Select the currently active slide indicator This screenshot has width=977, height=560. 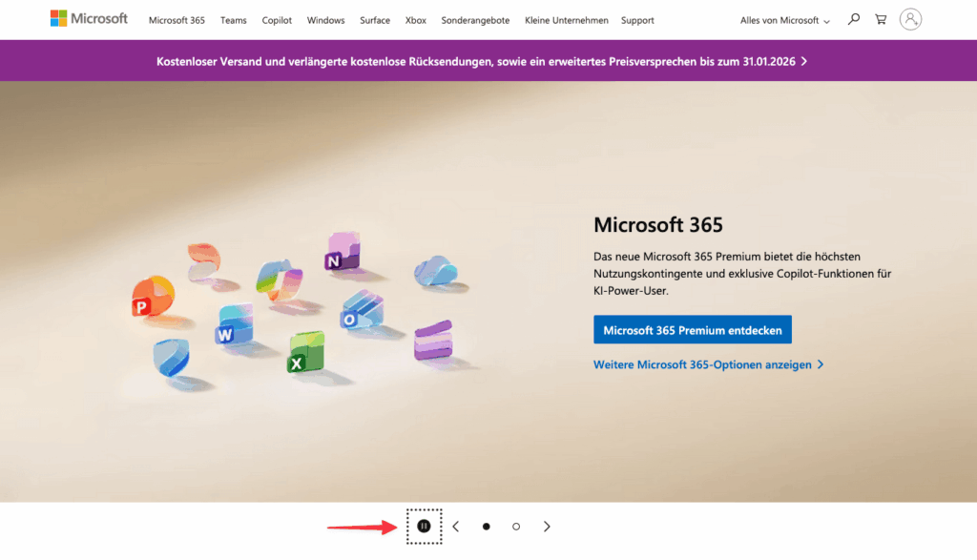click(x=486, y=526)
